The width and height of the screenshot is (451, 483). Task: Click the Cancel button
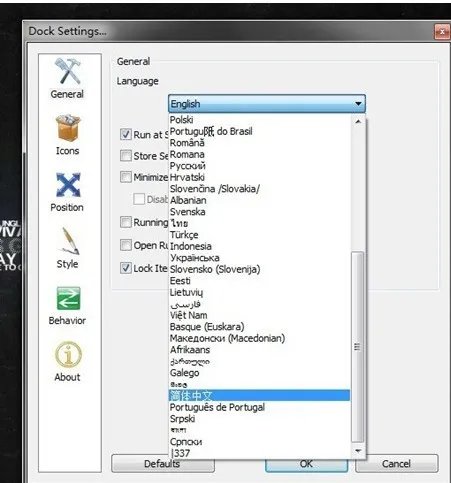[396, 464]
